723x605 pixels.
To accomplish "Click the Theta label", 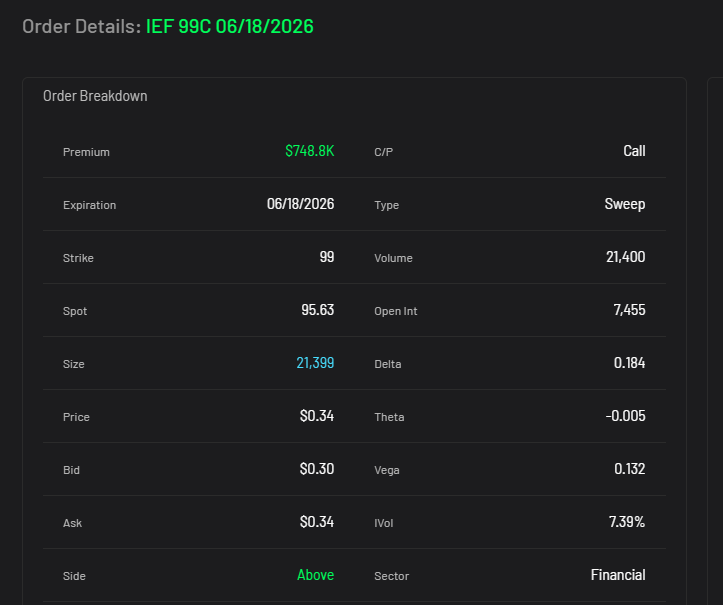I will coord(389,417).
